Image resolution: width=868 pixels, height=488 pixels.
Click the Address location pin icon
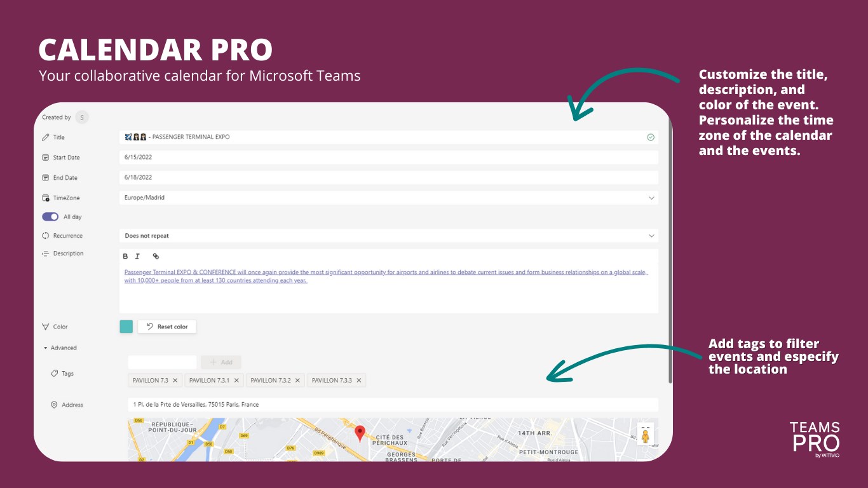point(55,405)
